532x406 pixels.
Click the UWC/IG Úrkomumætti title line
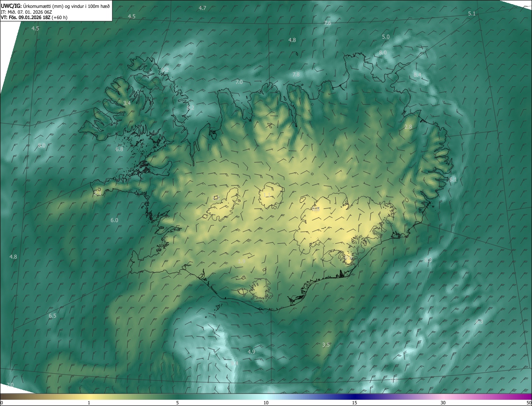55,6
